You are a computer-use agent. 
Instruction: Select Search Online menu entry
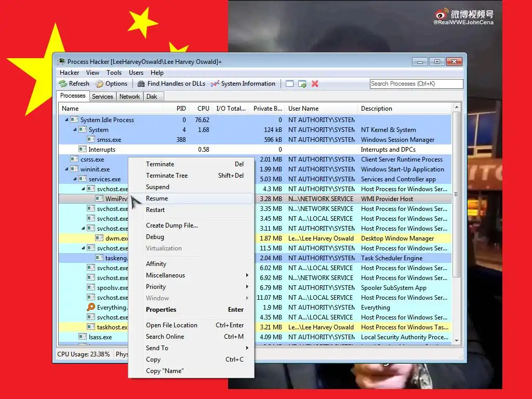coord(191,337)
